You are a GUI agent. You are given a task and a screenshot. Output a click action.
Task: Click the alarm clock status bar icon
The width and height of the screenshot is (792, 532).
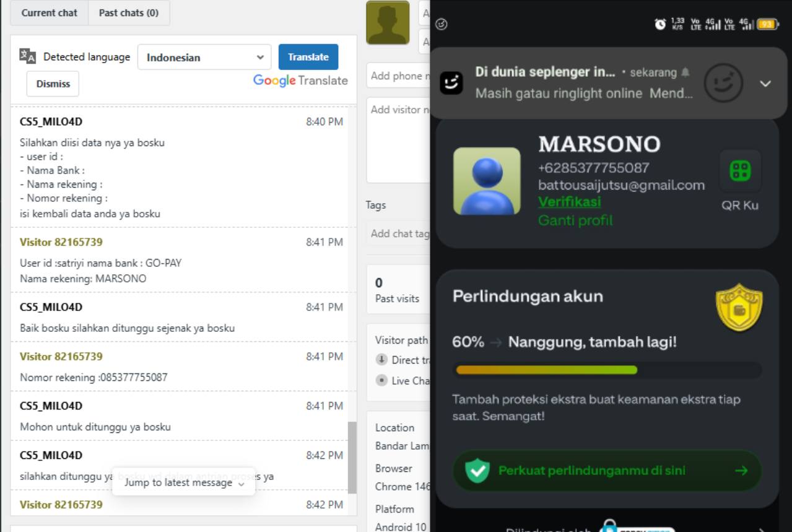point(660,24)
